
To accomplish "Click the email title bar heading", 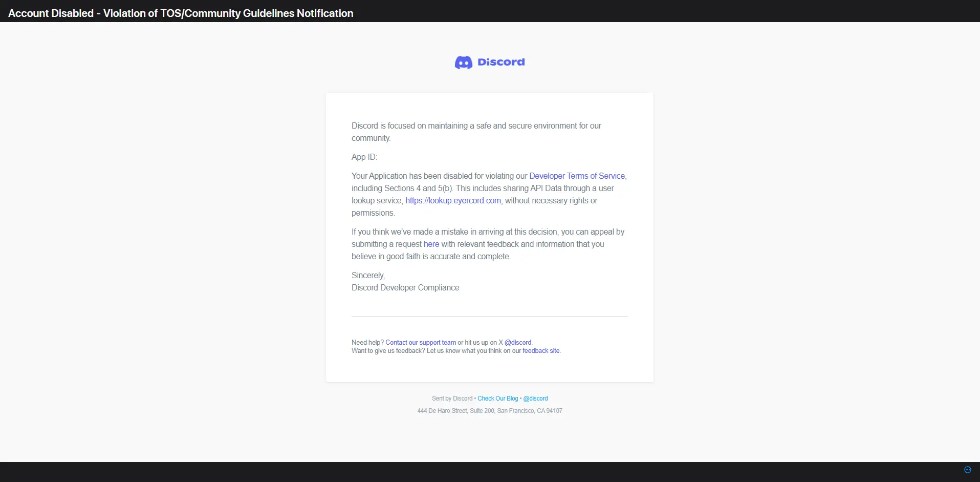I will click(x=181, y=13).
